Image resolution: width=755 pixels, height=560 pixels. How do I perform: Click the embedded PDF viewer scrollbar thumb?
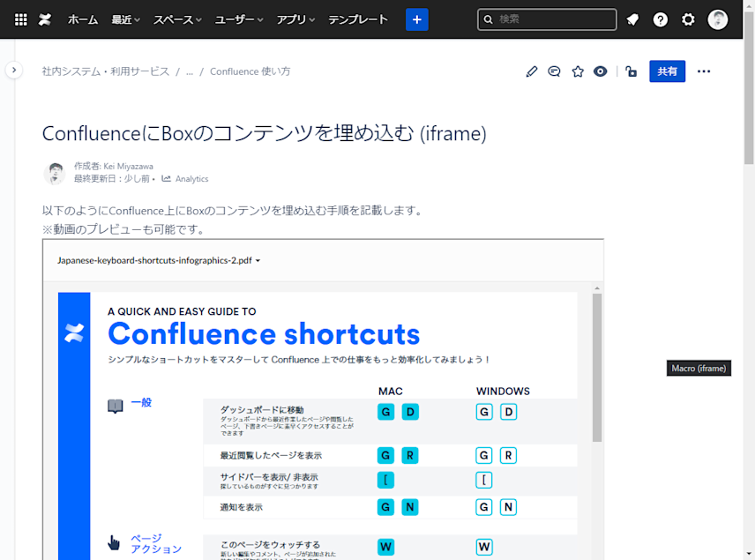(x=597, y=368)
